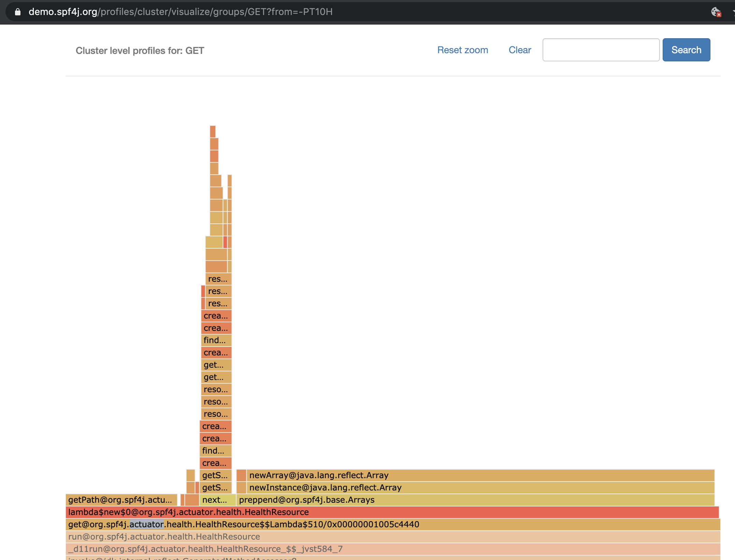Select the get@org.spf4j.actuator Lambda$510 frame
This screenshot has height=560, width=735.
pos(393,524)
